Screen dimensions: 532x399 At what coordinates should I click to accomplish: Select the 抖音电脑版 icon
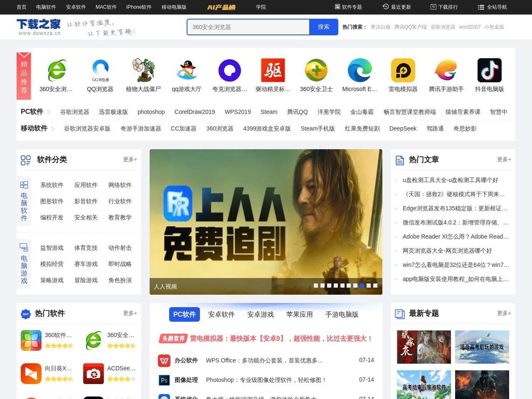pyautogui.click(x=490, y=70)
